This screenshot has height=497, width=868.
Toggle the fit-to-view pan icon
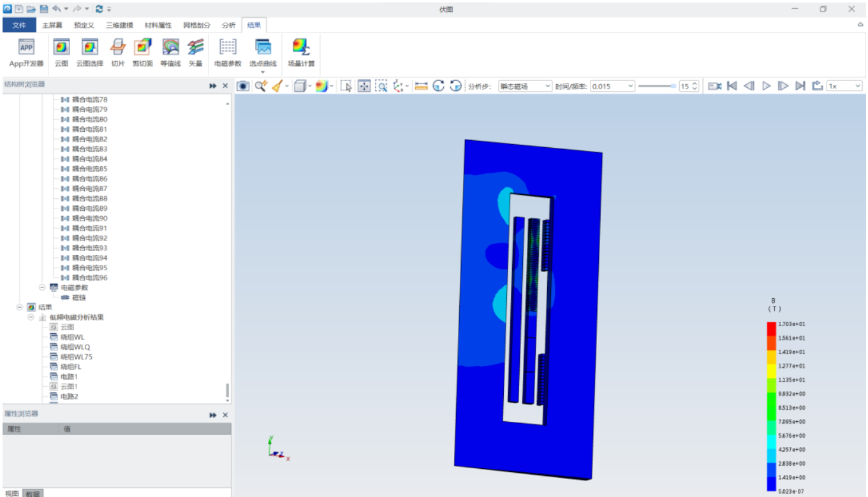(x=364, y=86)
